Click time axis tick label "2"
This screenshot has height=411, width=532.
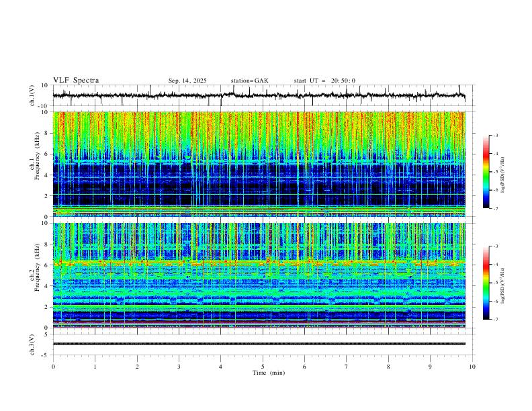tap(137, 367)
